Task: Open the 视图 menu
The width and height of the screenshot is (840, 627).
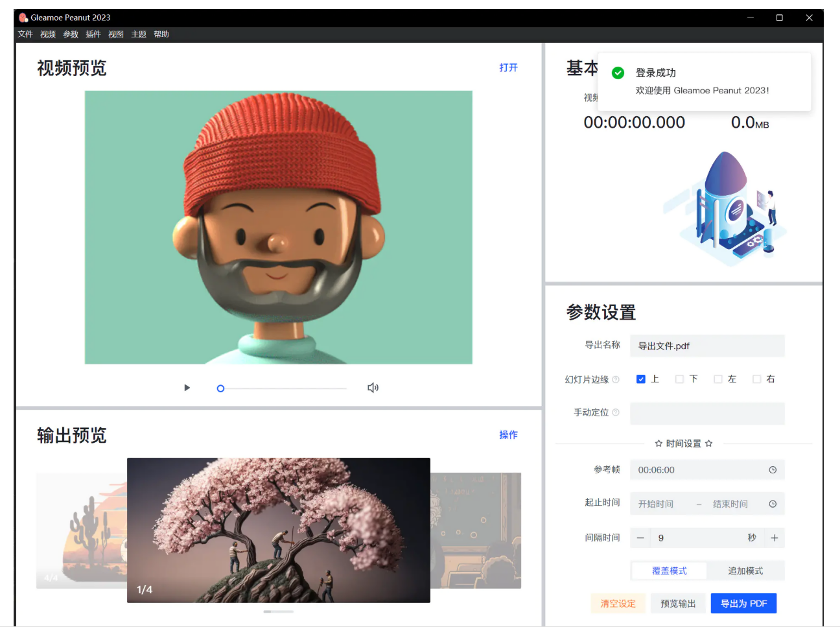Action: [116, 34]
